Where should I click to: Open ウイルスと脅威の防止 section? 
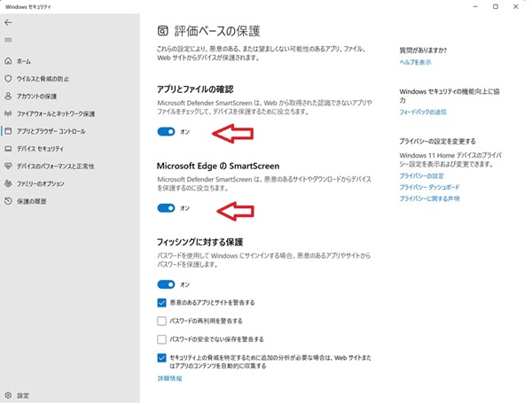(43, 79)
